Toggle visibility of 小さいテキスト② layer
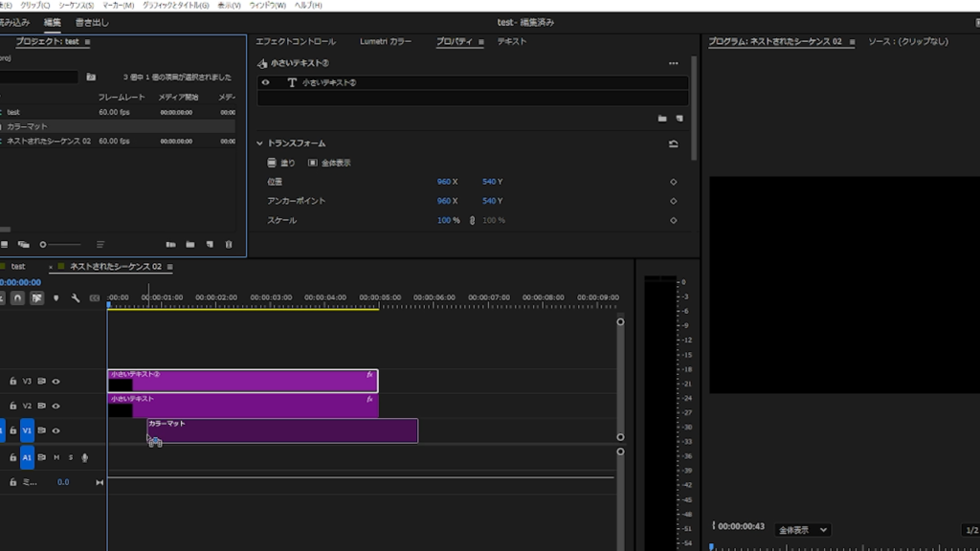 tap(266, 82)
